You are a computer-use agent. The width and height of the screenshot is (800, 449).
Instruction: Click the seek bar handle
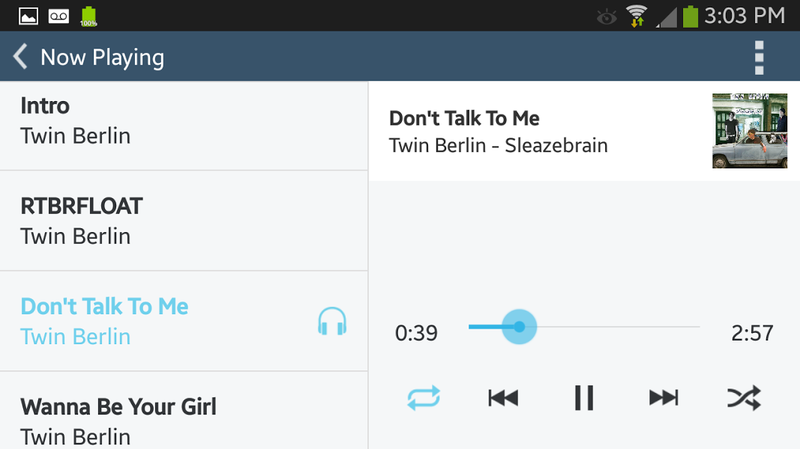[519, 327]
